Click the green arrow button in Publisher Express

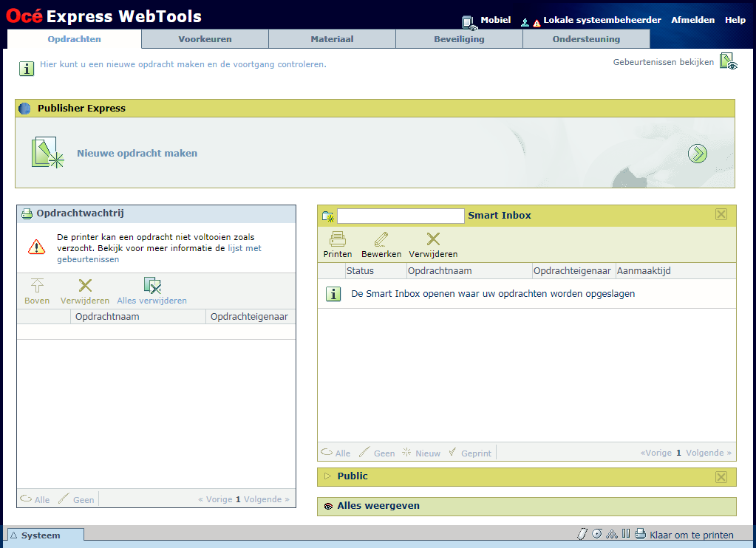[697, 154]
